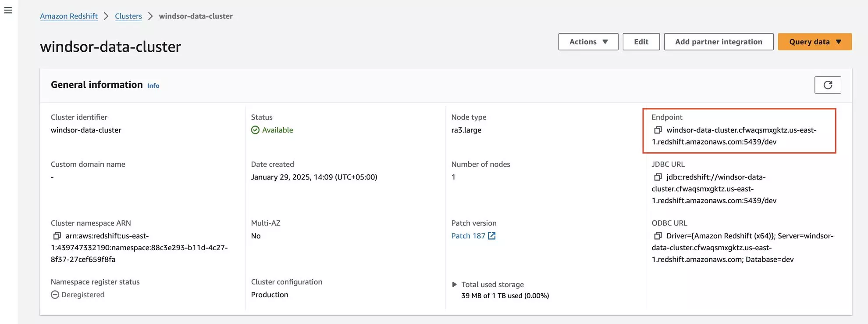
Task: Click the namespace ARN text
Action: [139, 248]
